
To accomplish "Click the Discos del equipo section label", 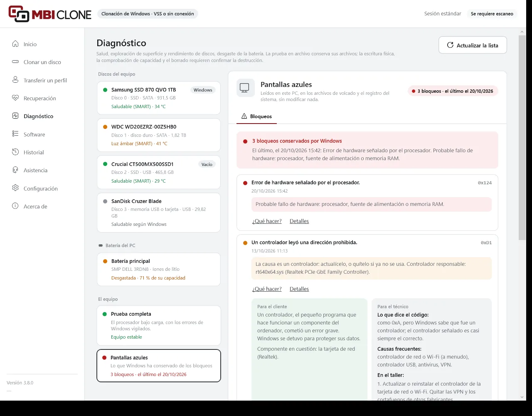I will pos(117,74).
